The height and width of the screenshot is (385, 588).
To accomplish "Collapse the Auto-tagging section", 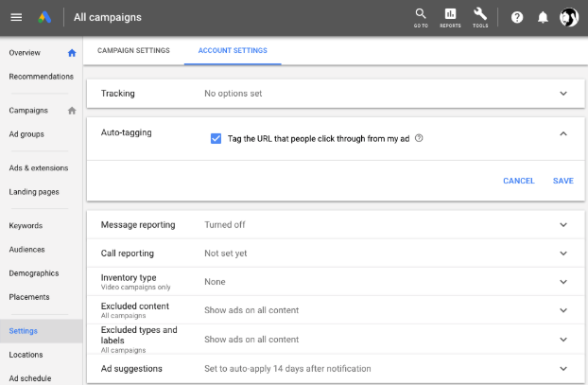I will coord(563,133).
